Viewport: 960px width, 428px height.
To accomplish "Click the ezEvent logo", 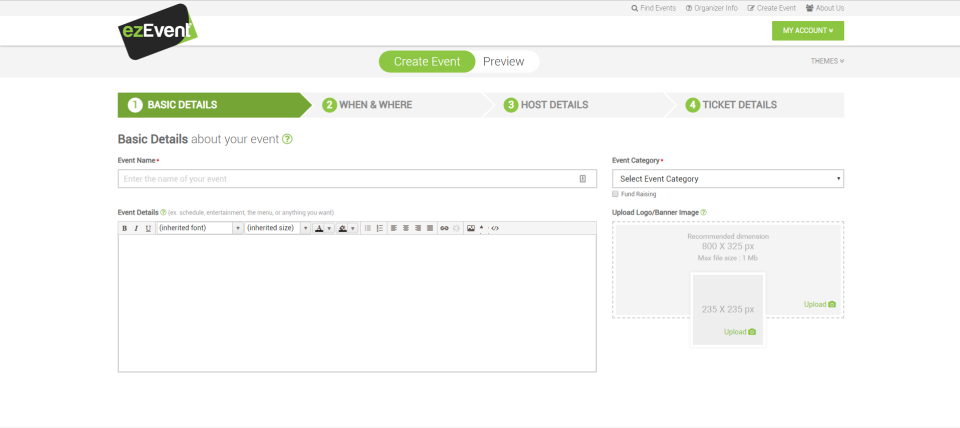I will [158, 31].
